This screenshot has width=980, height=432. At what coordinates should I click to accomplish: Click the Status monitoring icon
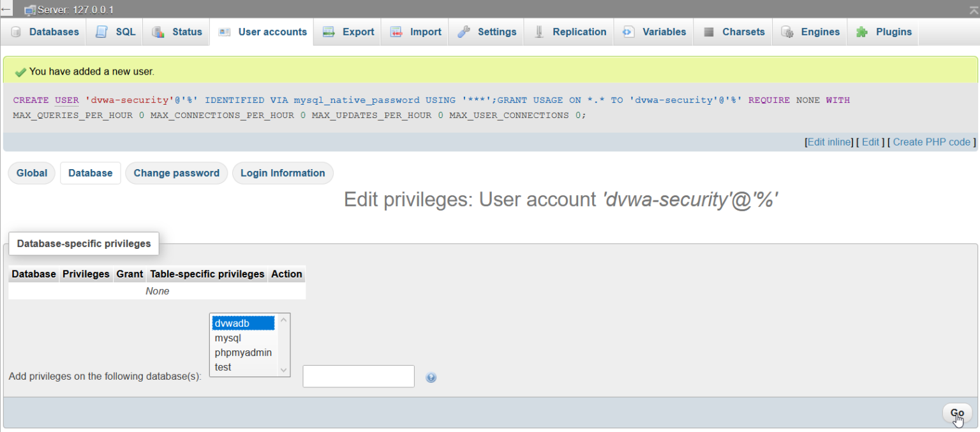pyautogui.click(x=158, y=31)
